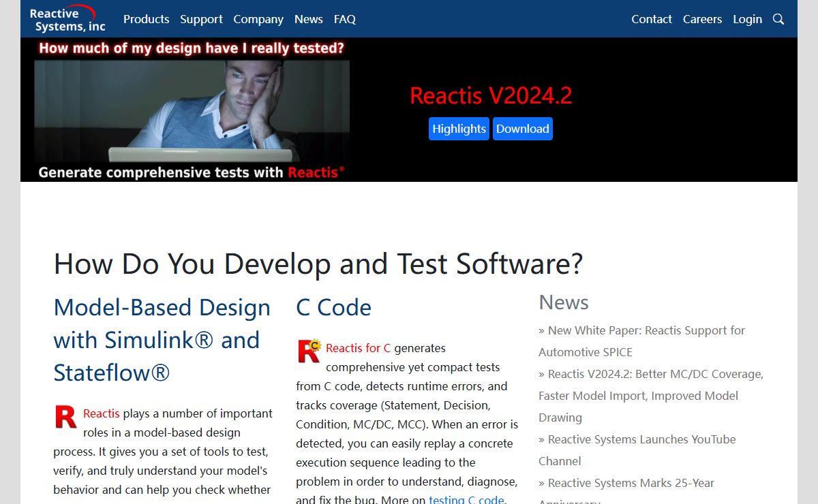Viewport: 818px width, 504px height.
Task: Click the tired man banner image
Action: pos(192,110)
